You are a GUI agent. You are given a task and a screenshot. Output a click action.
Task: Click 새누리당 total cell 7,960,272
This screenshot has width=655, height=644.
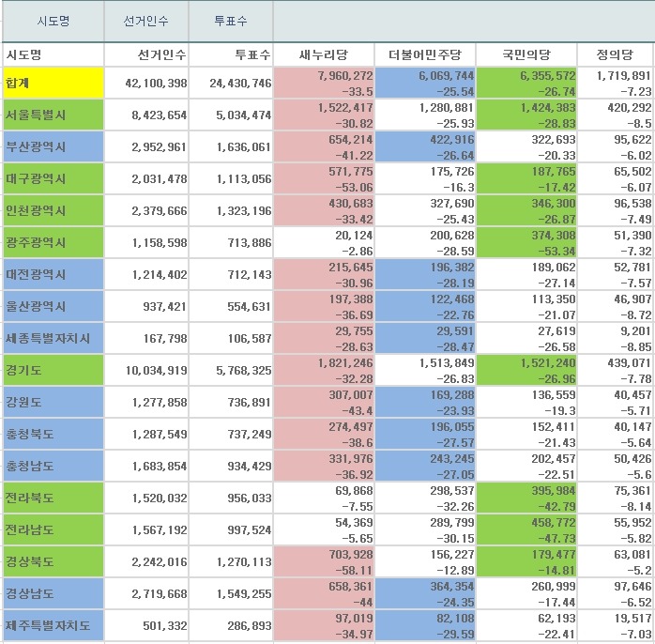[324, 84]
